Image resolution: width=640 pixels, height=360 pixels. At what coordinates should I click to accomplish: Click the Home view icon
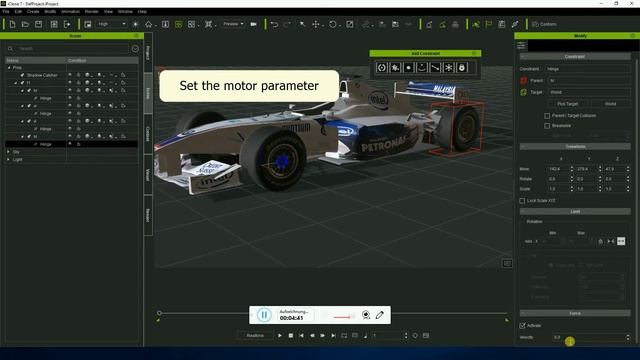[x=149, y=24]
